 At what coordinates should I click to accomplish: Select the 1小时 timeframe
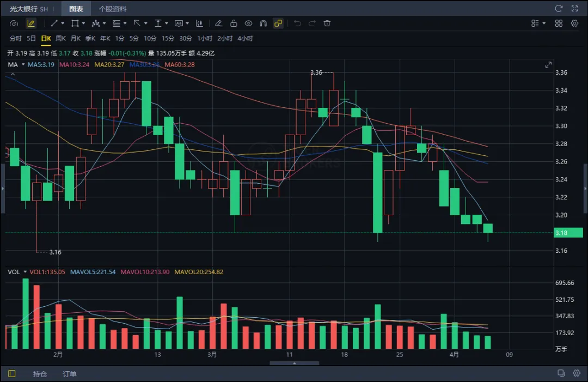[x=205, y=38]
